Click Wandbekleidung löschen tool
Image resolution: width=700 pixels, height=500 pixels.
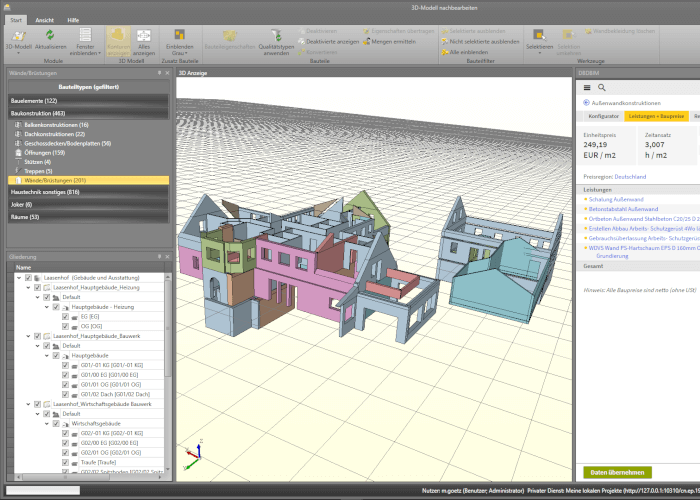pos(620,31)
